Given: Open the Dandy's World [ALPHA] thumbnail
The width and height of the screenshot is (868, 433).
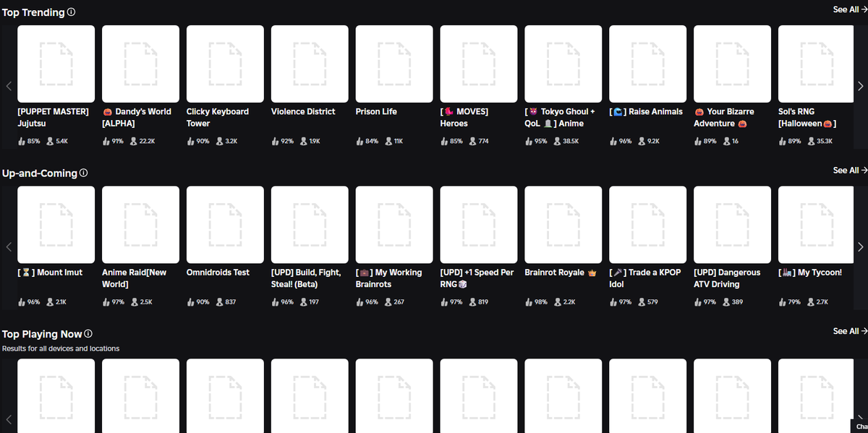Looking at the screenshot, I should 140,64.
